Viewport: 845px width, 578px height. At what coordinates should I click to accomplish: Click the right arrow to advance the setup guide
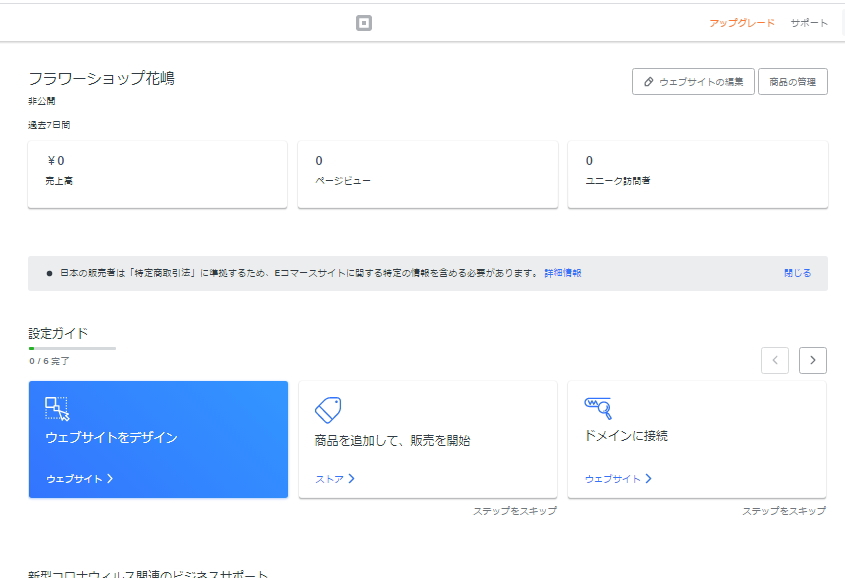click(x=812, y=360)
